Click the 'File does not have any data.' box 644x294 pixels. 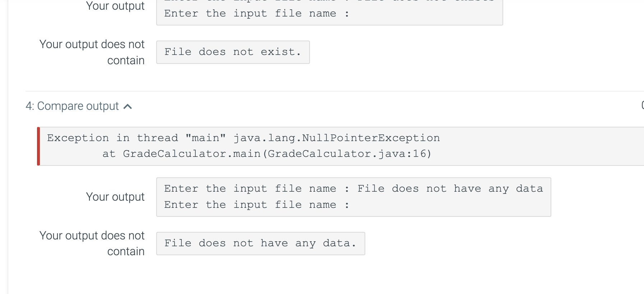[x=261, y=243]
